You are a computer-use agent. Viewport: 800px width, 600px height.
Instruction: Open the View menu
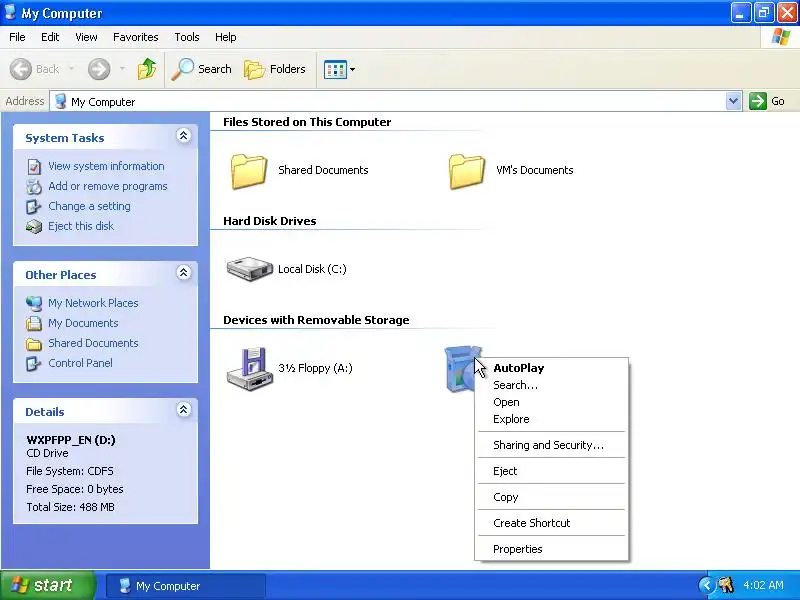click(86, 37)
